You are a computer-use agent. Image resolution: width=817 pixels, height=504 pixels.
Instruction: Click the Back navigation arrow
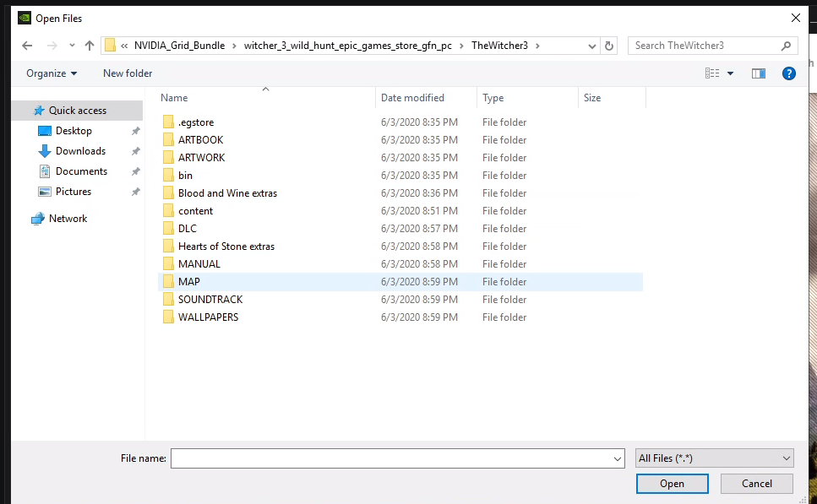[x=27, y=46]
